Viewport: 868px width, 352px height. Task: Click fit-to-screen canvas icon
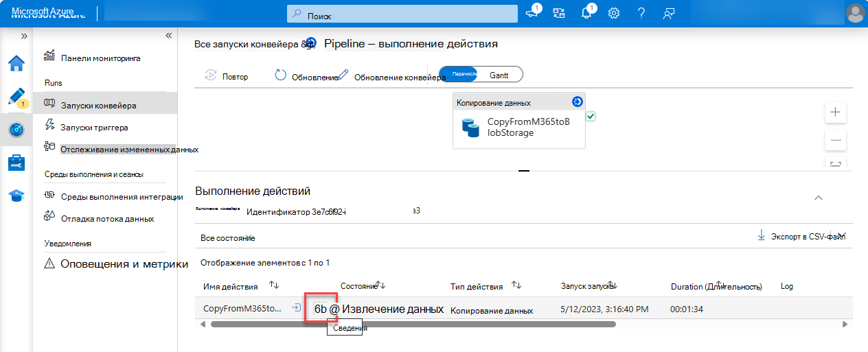(836, 165)
